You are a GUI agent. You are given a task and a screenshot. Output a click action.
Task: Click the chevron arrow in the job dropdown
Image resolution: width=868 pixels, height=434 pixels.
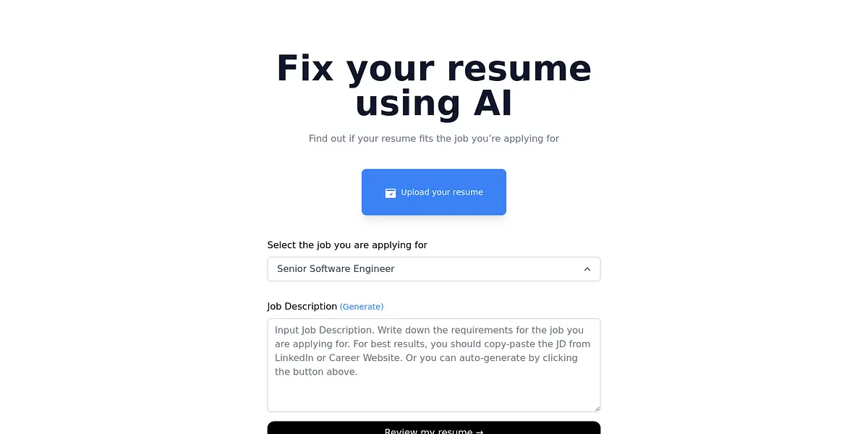(587, 269)
